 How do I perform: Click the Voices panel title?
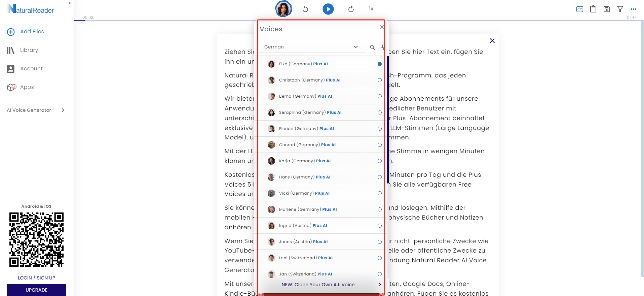point(271,29)
